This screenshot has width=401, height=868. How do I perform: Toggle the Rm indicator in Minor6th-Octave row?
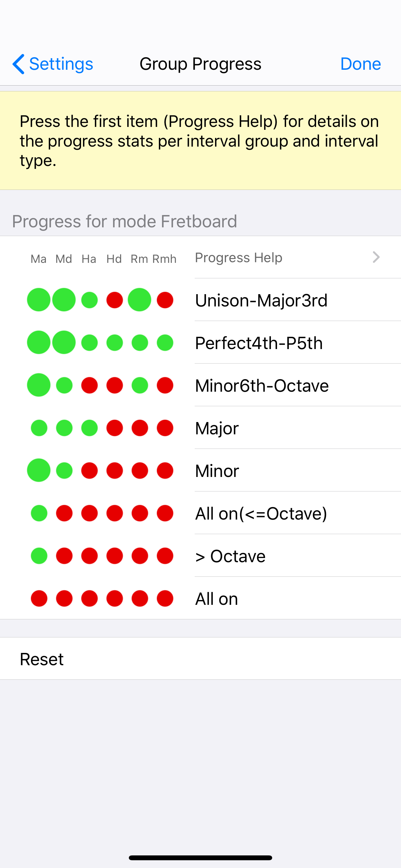point(139,385)
